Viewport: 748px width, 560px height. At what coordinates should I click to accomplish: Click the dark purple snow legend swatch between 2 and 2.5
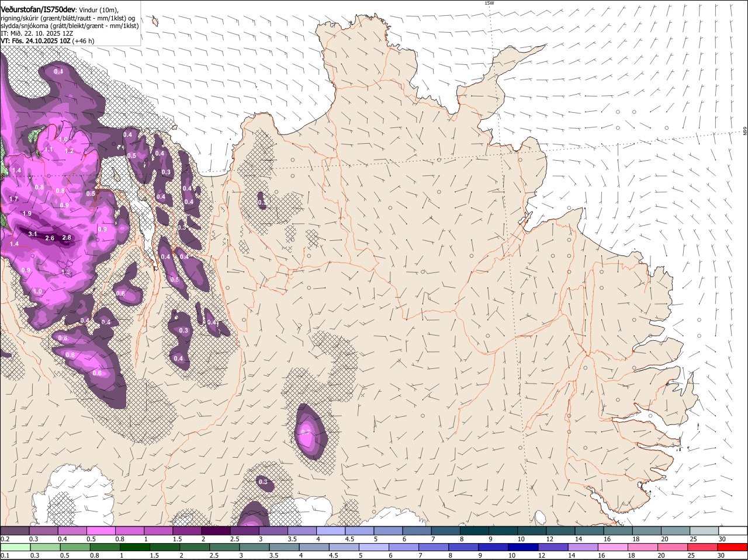(215, 530)
